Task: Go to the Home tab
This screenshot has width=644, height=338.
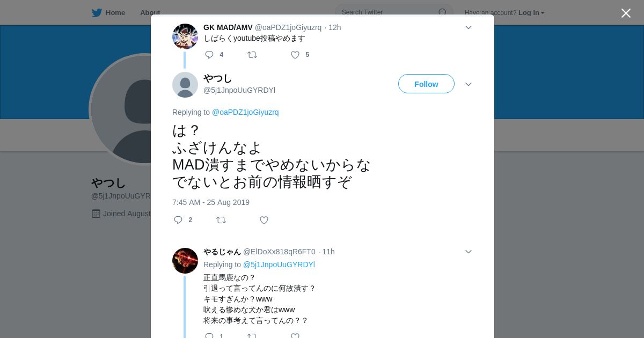Action: click(108, 12)
